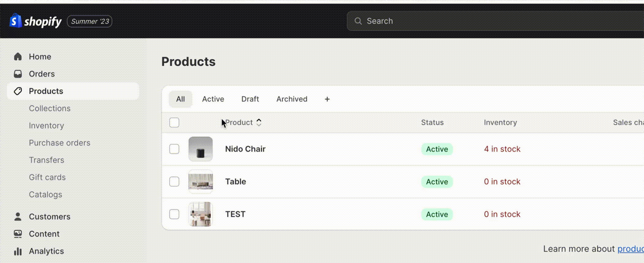This screenshot has height=263, width=644.
Task: Switch to the Archived tab
Action: pyautogui.click(x=292, y=99)
